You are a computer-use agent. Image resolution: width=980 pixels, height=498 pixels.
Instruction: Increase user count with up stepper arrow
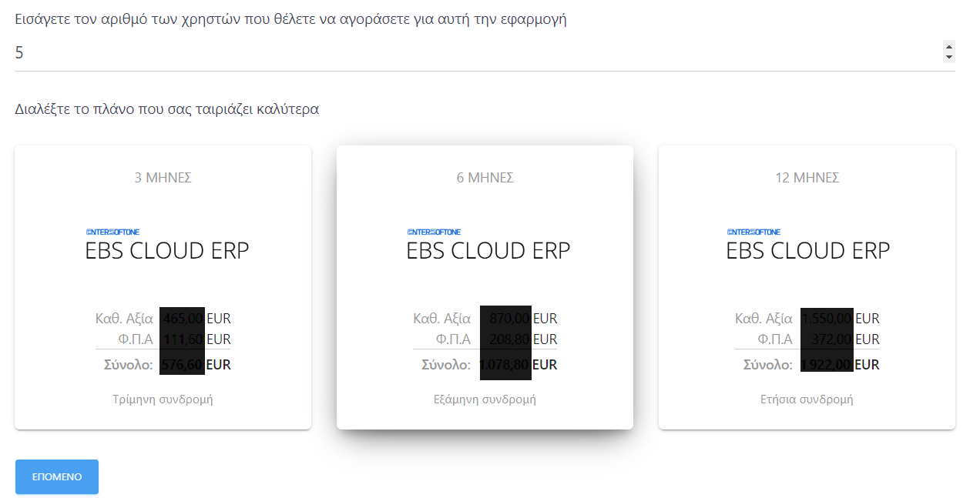point(949,47)
